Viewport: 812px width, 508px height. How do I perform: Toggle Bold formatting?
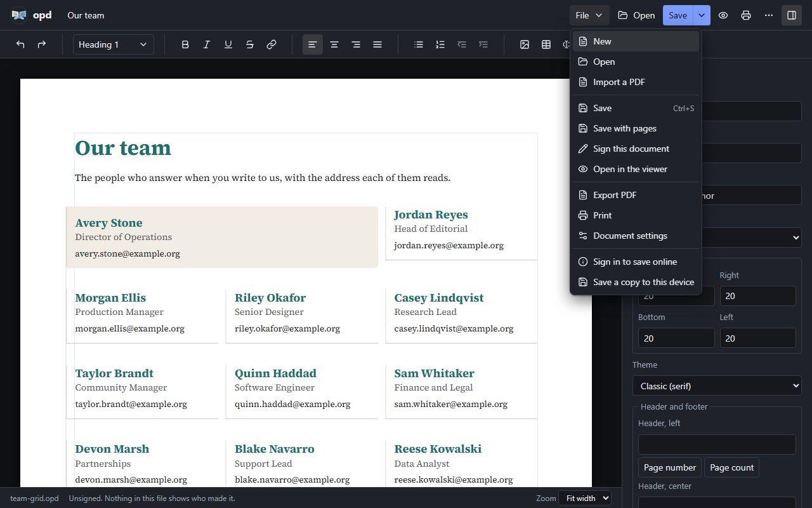pos(185,44)
